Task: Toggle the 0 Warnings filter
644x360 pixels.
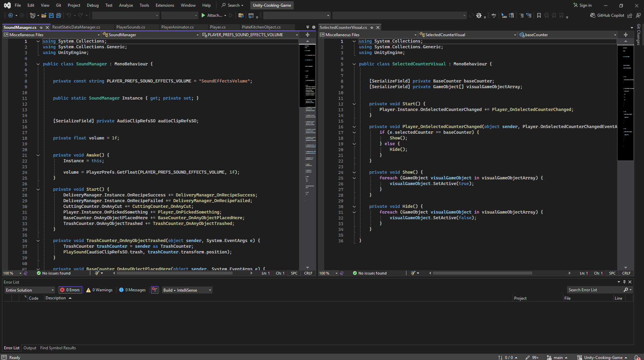Action: tap(99, 290)
